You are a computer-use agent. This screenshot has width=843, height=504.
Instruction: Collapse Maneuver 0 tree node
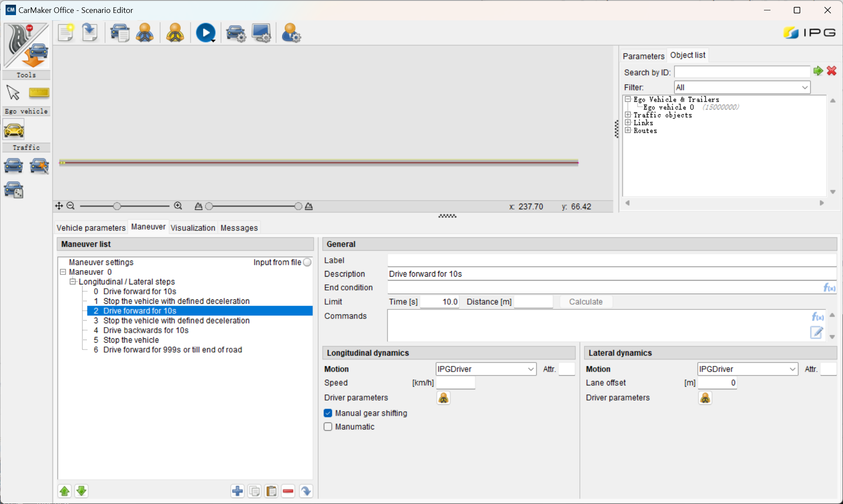point(63,272)
